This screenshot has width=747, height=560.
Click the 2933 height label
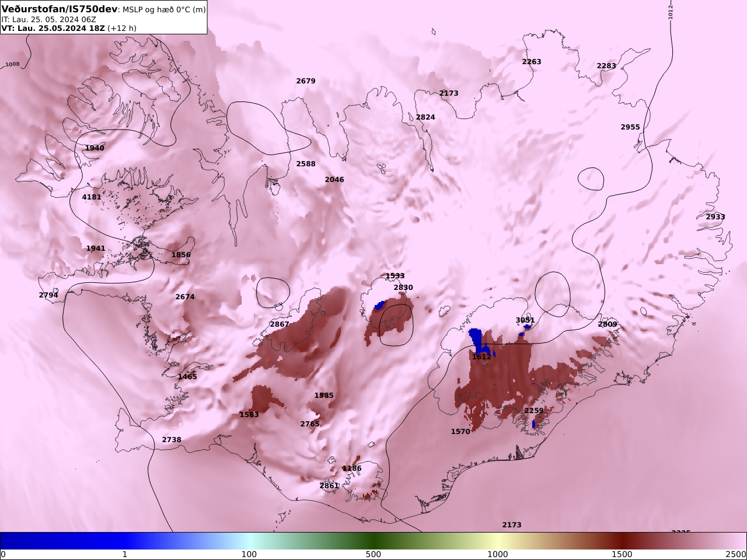(715, 217)
